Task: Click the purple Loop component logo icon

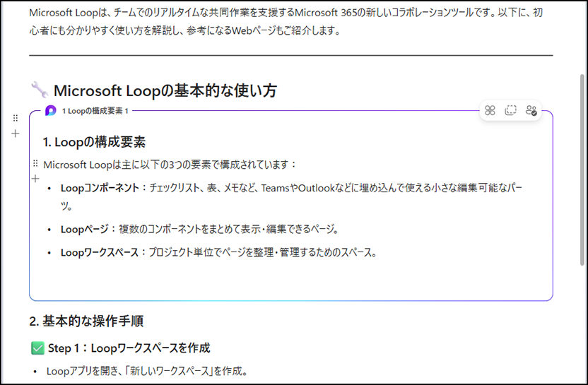Action: 51,111
